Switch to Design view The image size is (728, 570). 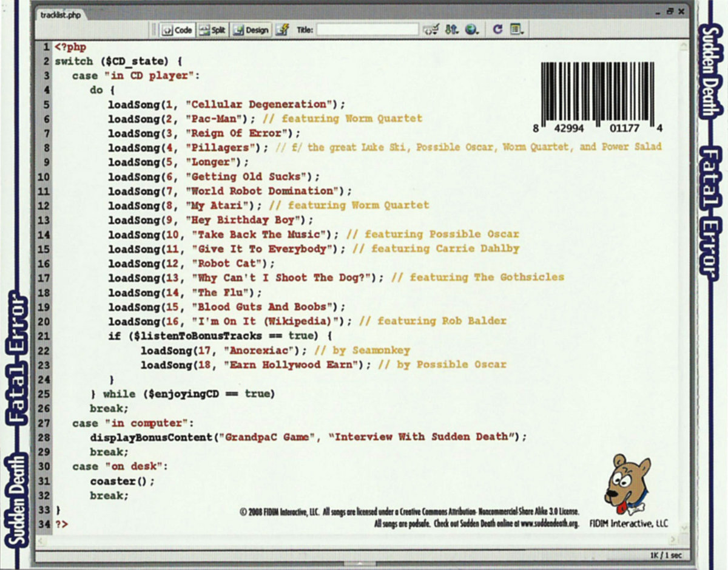point(251,30)
